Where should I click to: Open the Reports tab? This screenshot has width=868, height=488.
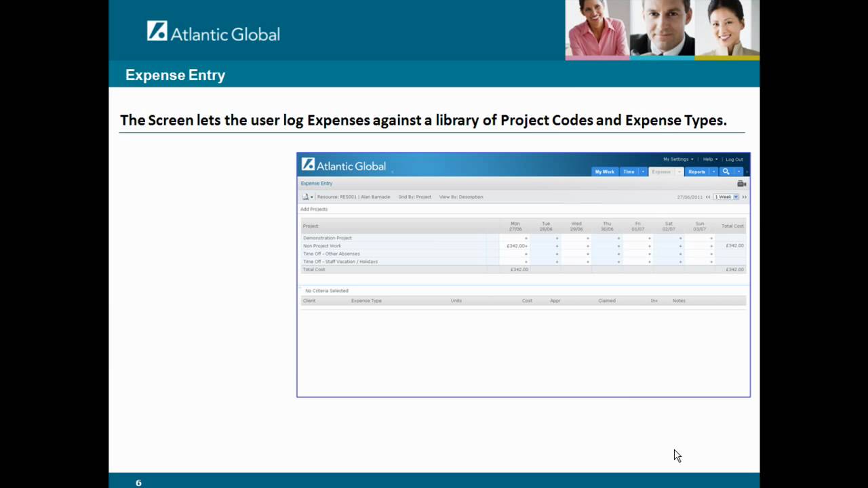697,171
